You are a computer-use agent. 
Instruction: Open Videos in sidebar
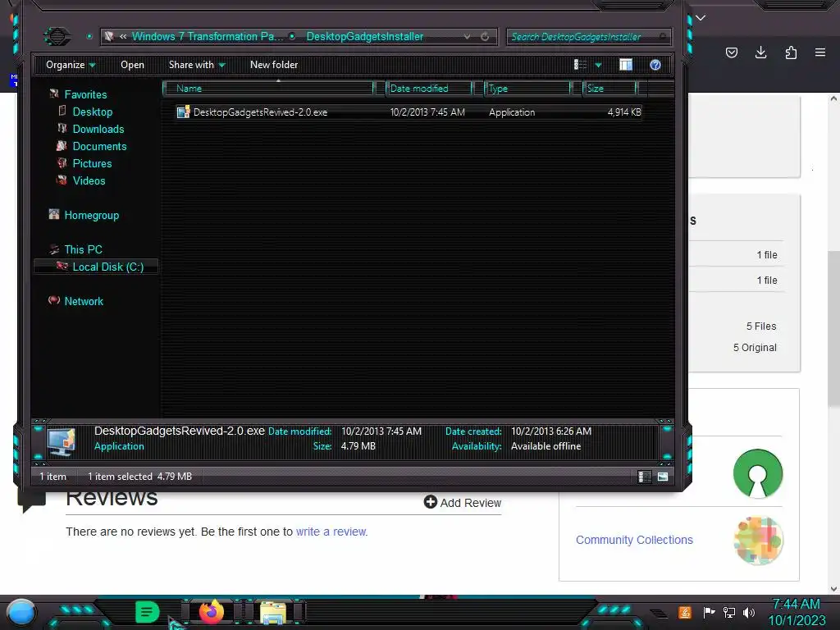(89, 180)
